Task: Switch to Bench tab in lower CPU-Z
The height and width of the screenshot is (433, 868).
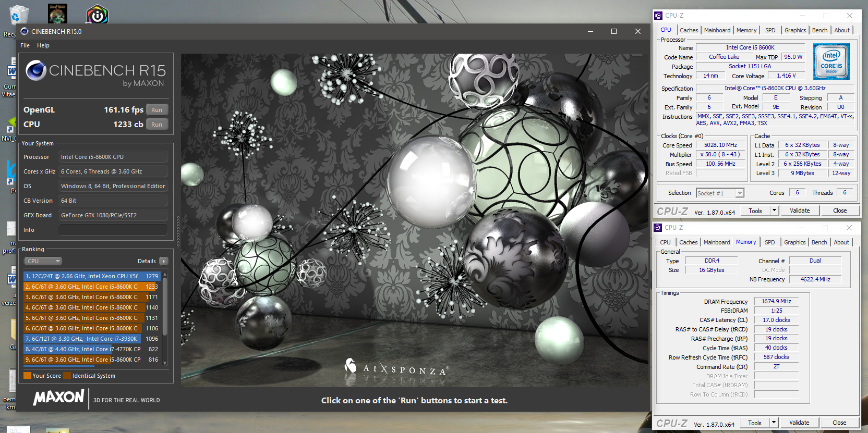Action: pos(819,242)
